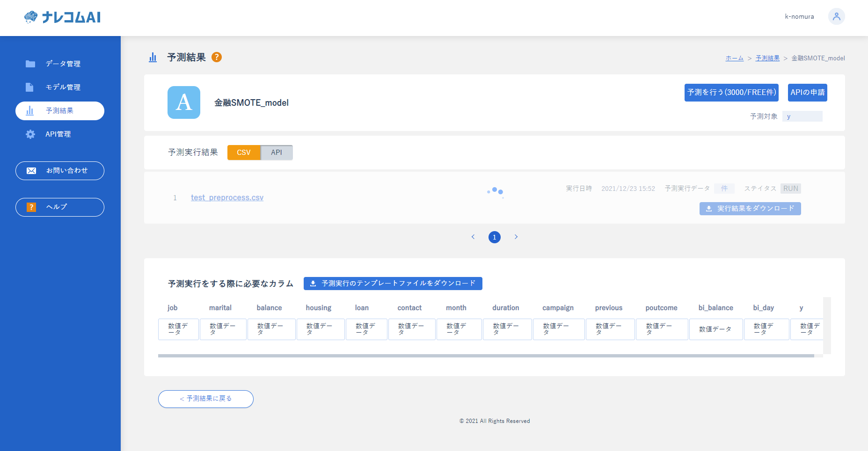
Task: Open the ヘルプ sidebar item
Action: pos(60,207)
